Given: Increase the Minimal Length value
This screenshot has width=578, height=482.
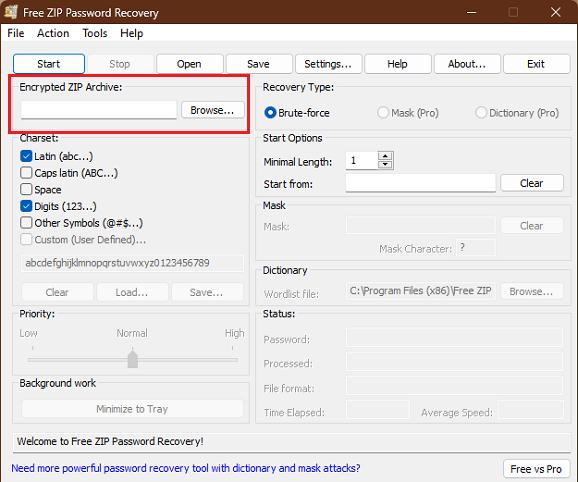Looking at the screenshot, I should point(385,156).
